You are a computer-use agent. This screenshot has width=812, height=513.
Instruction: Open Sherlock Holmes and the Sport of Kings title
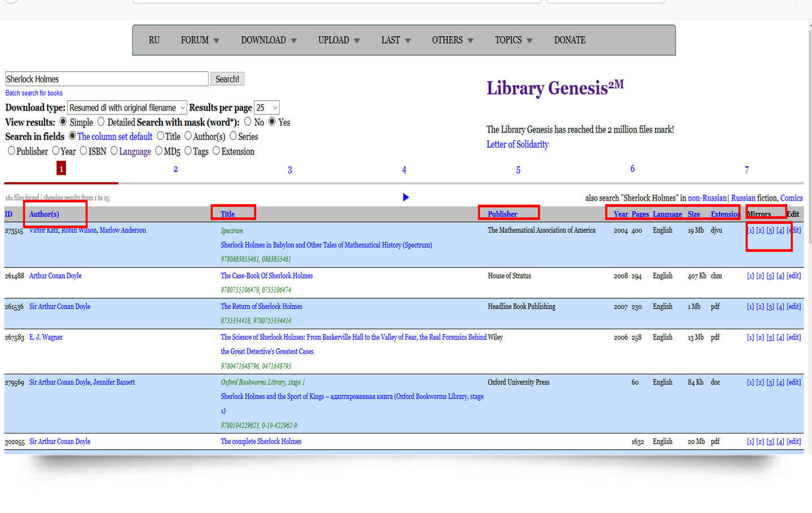[x=352, y=404]
